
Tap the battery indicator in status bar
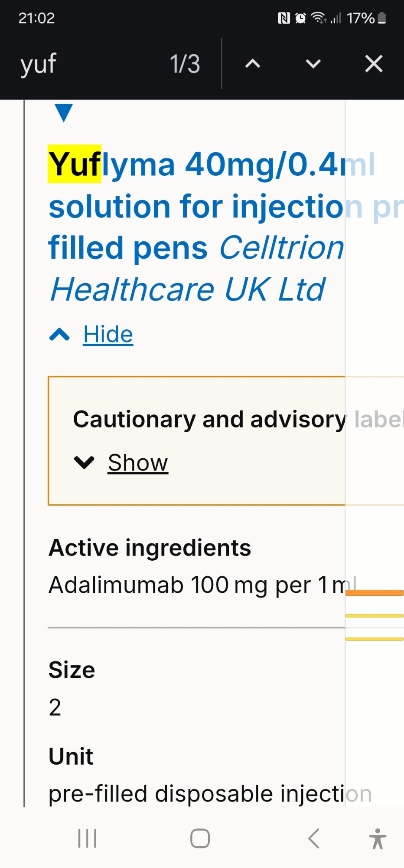click(381, 18)
